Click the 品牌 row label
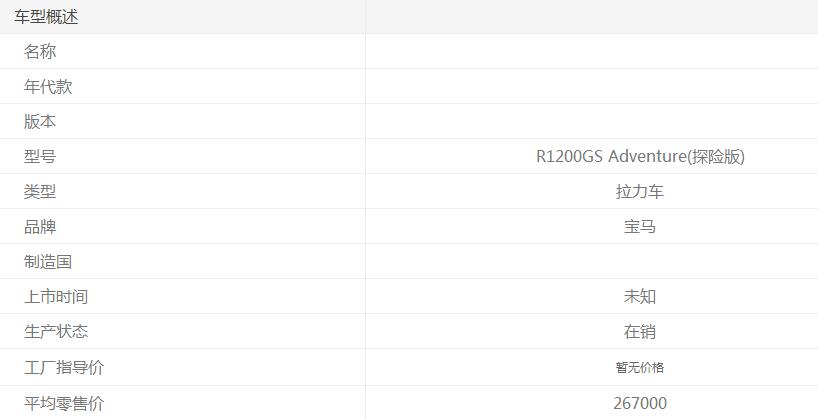This screenshot has width=818, height=419. point(40,227)
